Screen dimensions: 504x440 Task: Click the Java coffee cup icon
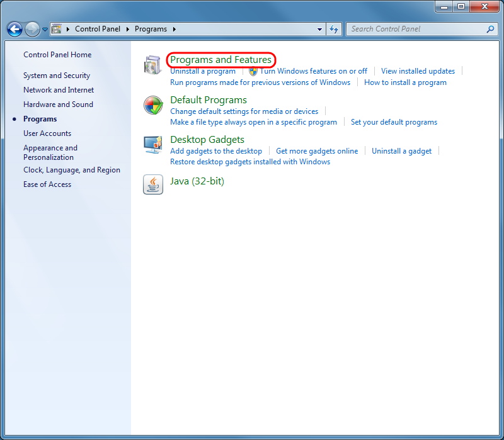[153, 184]
